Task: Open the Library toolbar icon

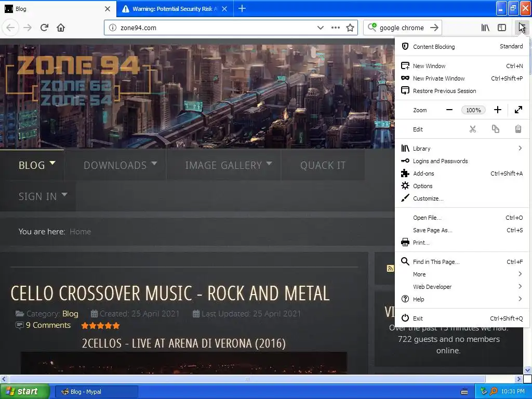Action: (x=485, y=28)
